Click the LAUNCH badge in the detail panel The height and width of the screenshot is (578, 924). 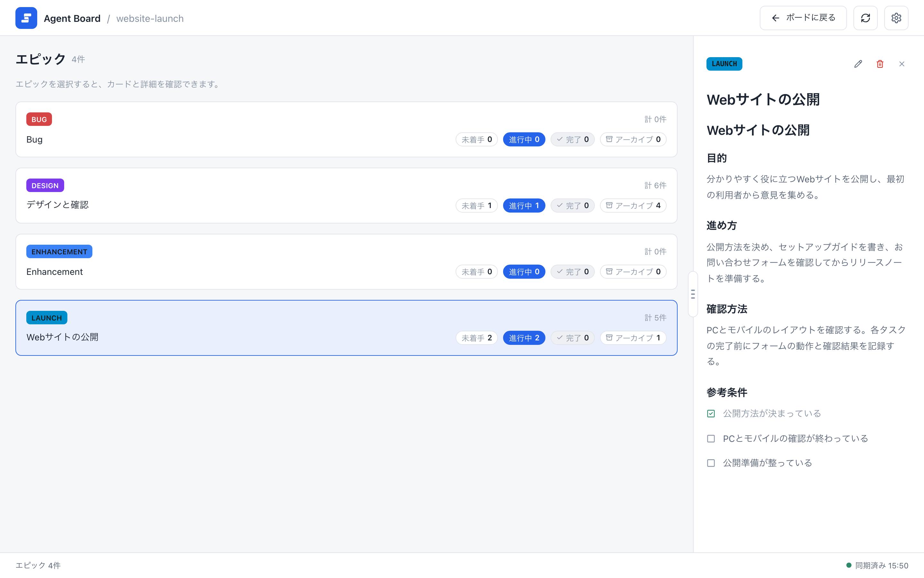[x=724, y=64]
